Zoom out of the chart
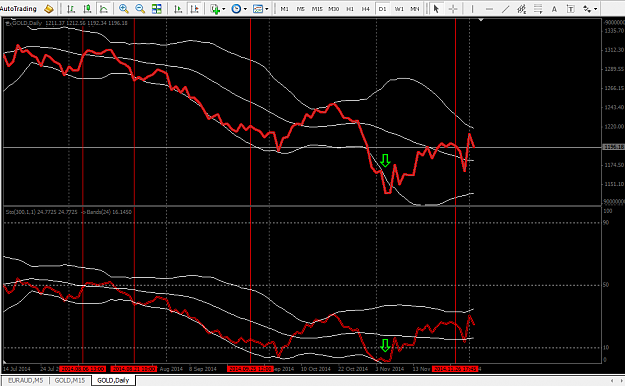Viewport: 625px width, 386px height. (140, 8)
